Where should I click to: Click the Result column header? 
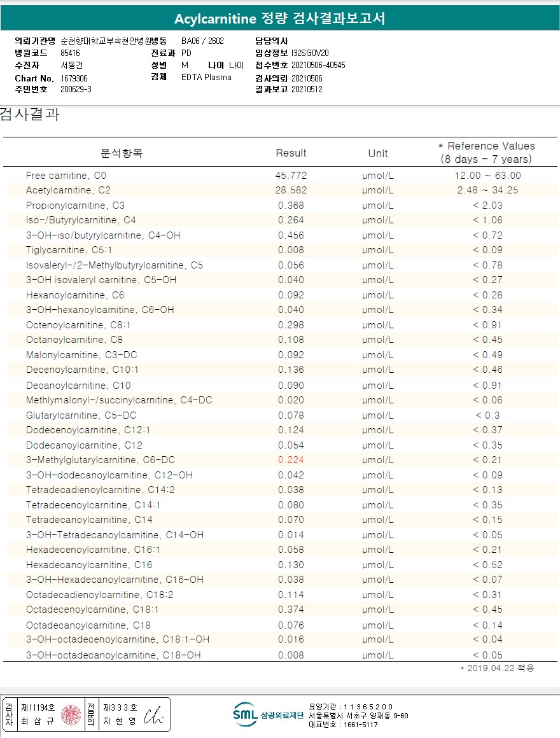[291, 153]
